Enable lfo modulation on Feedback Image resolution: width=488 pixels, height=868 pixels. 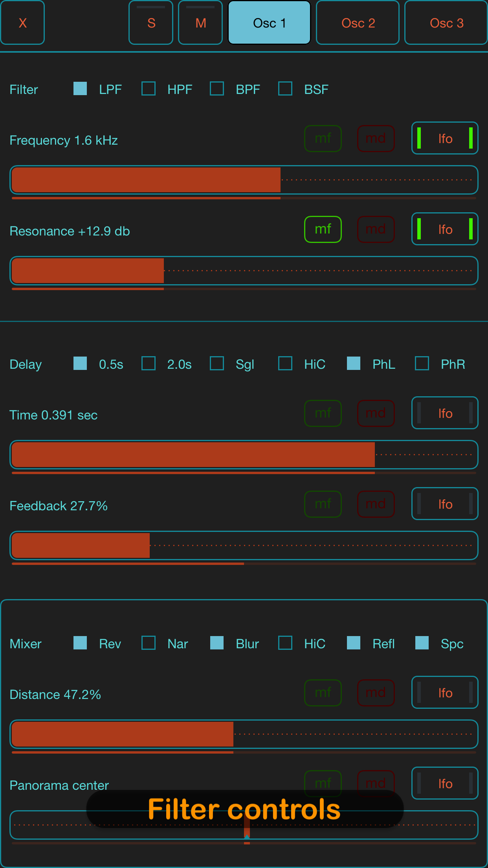(x=444, y=504)
